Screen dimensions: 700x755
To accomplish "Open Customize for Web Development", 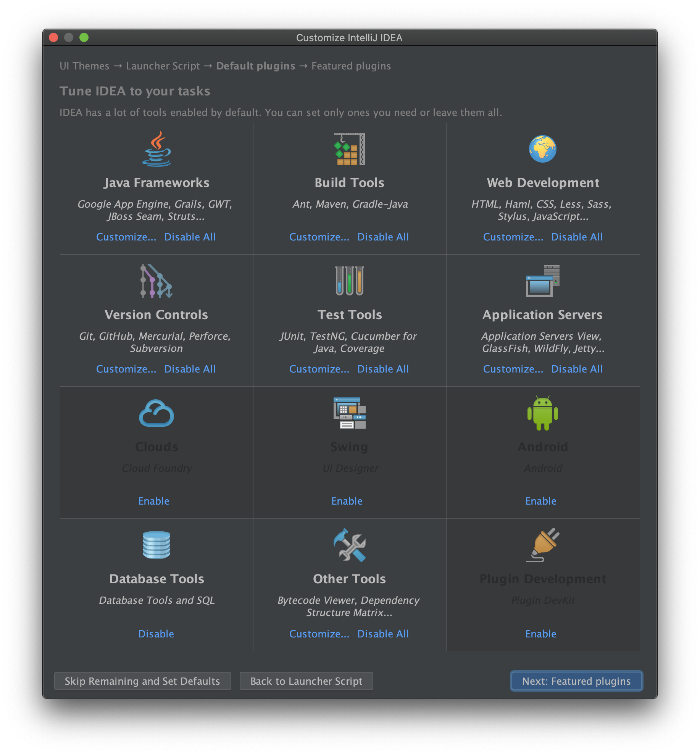I will coord(513,237).
